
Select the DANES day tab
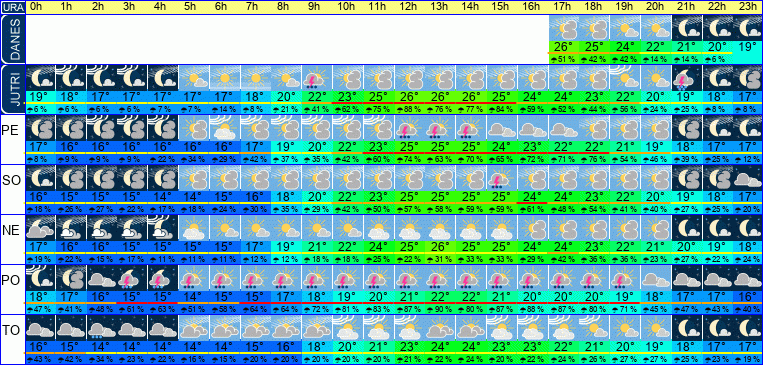tap(13, 39)
